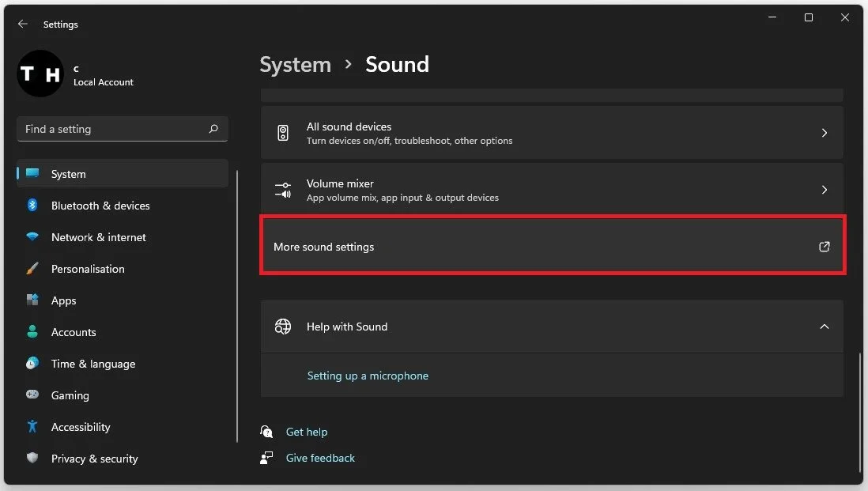Click the Network & internet wifi icon
The width and height of the screenshot is (868, 491).
pyautogui.click(x=32, y=237)
